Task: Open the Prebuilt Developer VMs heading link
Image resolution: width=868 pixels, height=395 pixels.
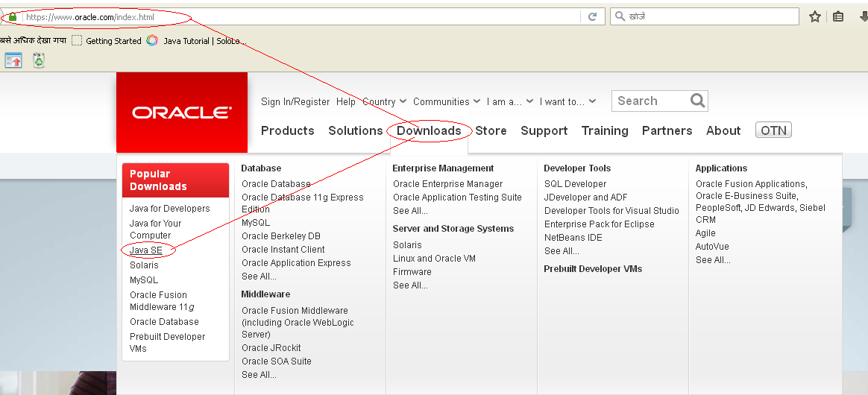Action: [x=592, y=269]
